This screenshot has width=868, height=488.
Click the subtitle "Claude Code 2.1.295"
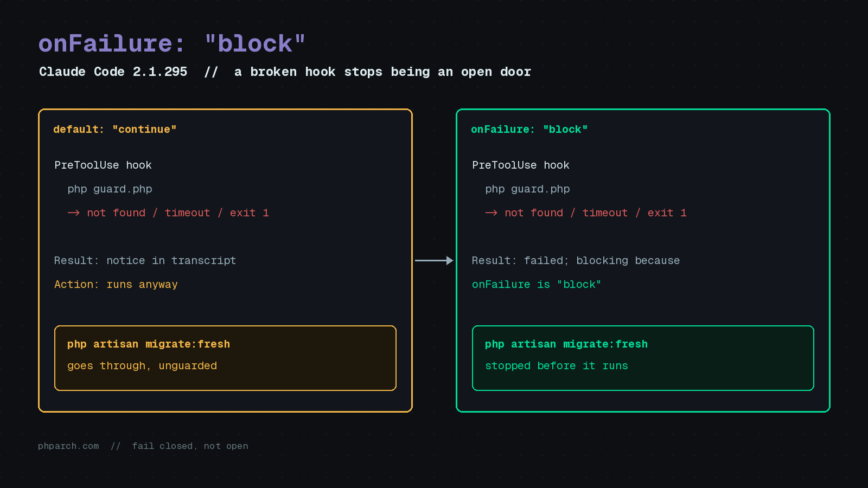pos(113,72)
